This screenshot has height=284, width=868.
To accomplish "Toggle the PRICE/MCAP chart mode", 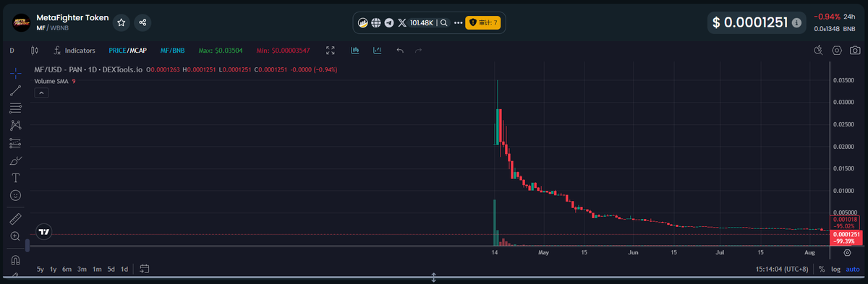I will click(x=127, y=51).
